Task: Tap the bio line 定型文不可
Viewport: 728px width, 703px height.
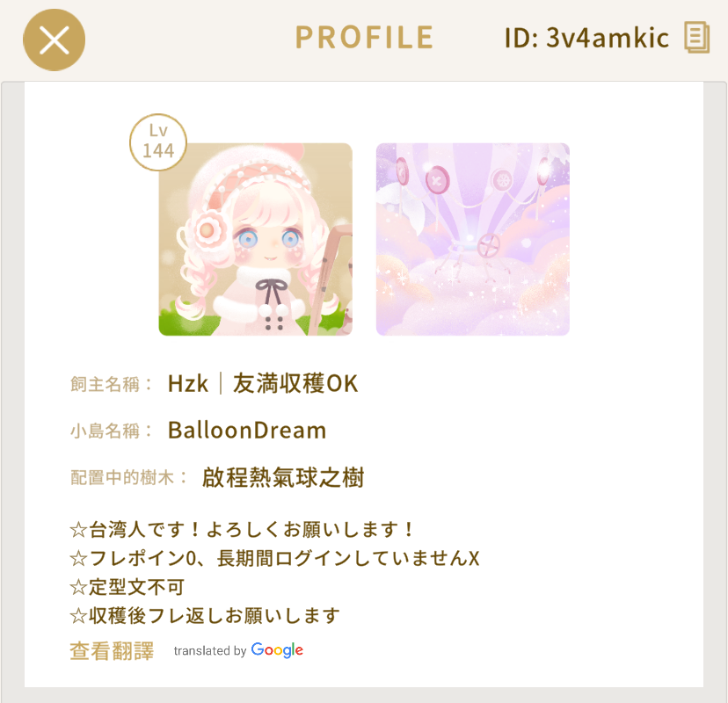Action: click(127, 587)
